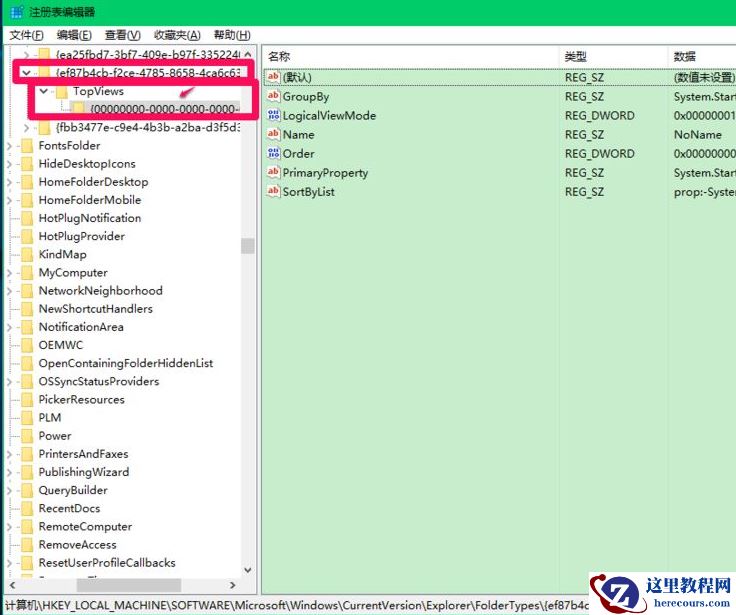736x615 pixels.
Task: Select the PublishingWizard key
Action: [84, 472]
